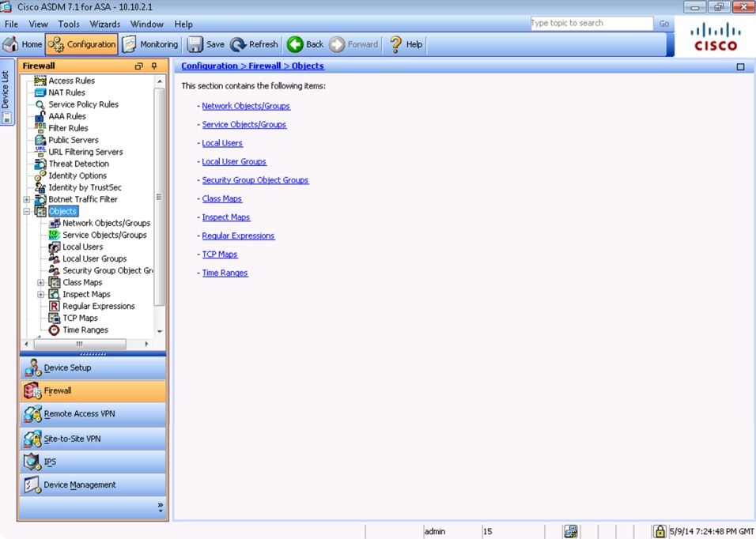Expand the Inspect Maps tree node

[41, 294]
